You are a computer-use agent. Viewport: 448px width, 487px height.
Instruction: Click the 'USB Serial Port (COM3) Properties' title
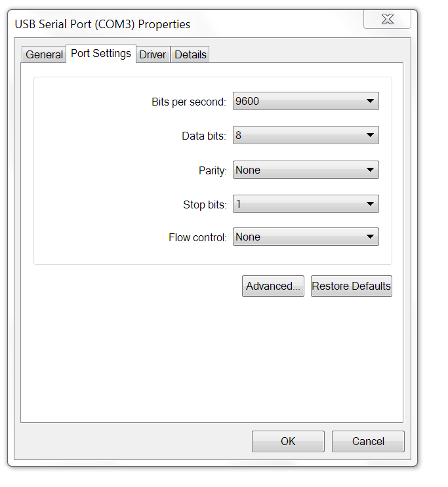(102, 24)
